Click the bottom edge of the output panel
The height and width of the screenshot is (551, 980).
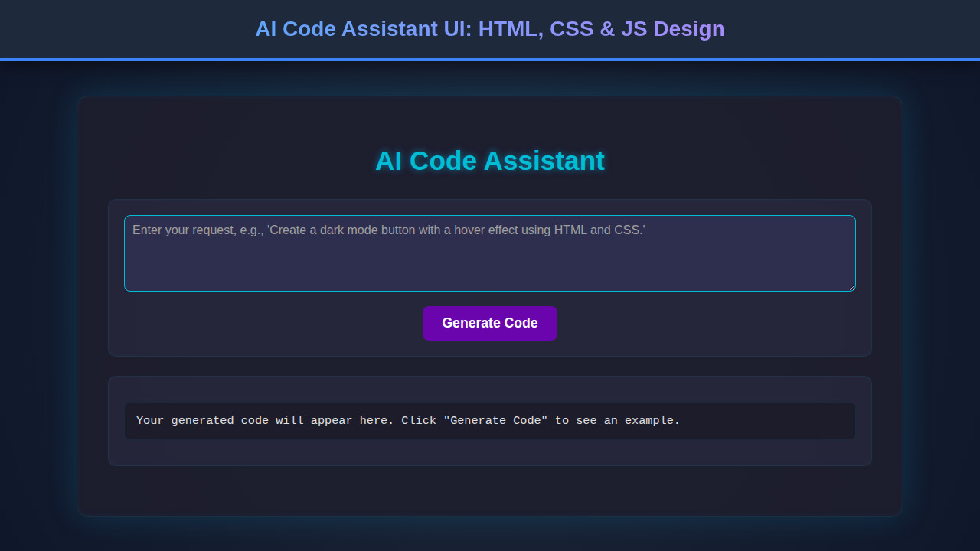[x=489, y=464]
